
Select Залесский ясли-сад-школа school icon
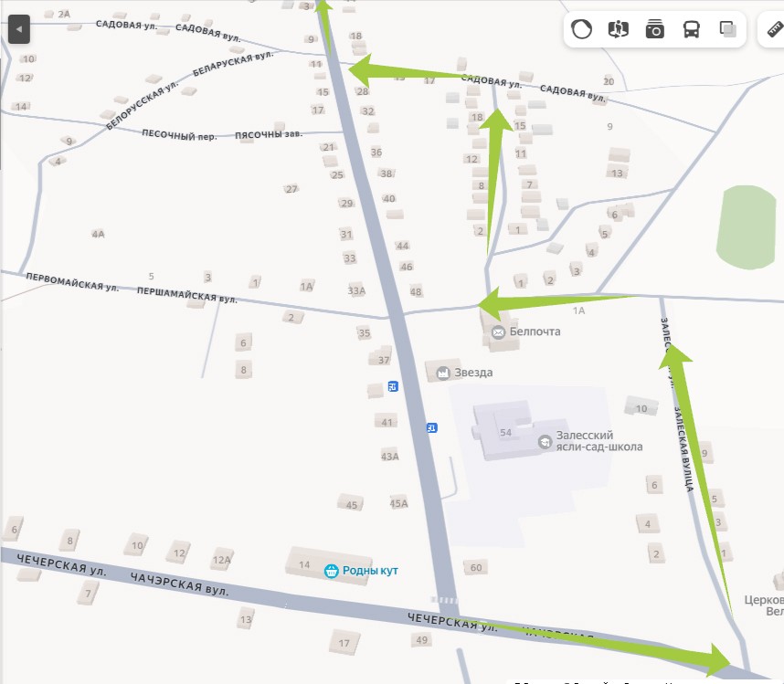pyautogui.click(x=545, y=442)
